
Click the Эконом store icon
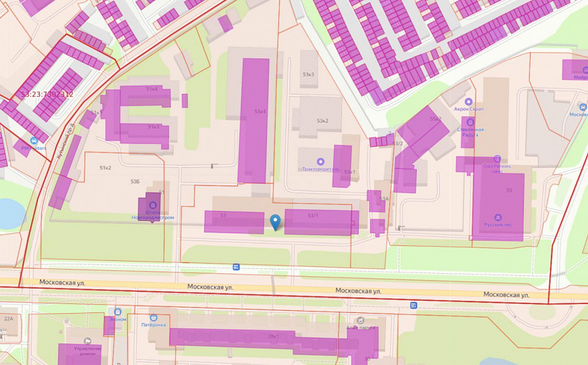tap(116, 313)
